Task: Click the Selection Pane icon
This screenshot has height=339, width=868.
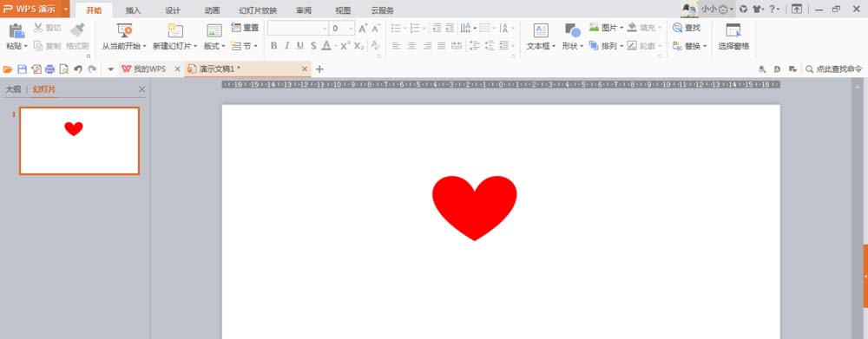Action: [733, 30]
